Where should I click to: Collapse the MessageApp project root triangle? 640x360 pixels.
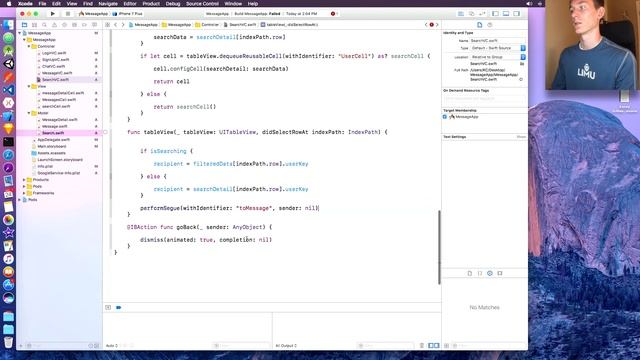(20, 33)
